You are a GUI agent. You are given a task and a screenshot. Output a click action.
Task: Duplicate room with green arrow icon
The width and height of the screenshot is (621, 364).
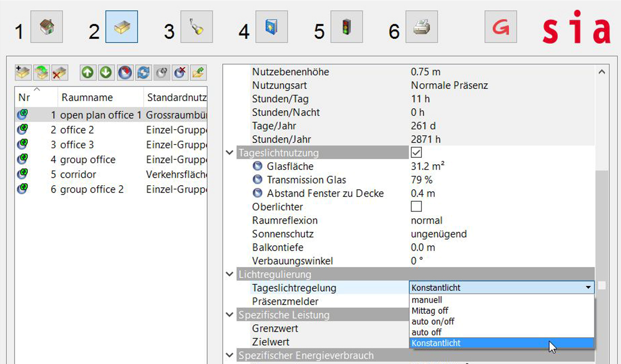pyautogui.click(x=41, y=72)
